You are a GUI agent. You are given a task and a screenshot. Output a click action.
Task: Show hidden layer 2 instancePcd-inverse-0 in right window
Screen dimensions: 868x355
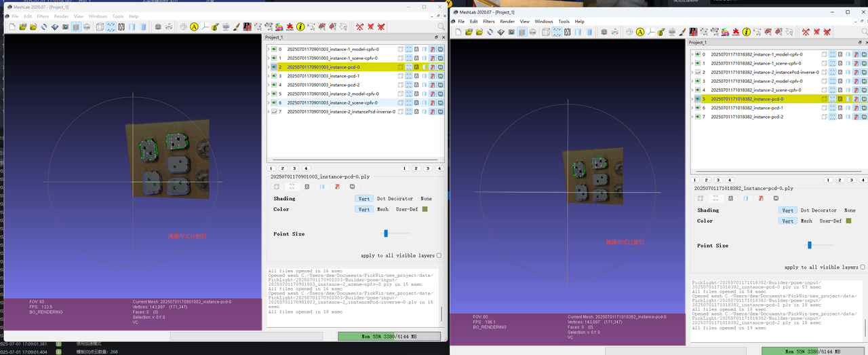pyautogui.click(x=697, y=72)
